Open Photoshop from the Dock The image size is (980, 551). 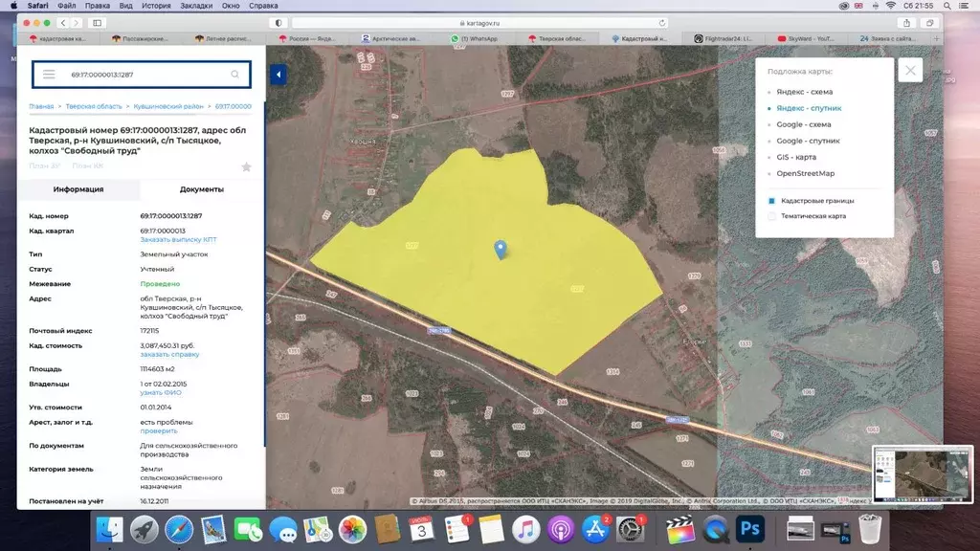(x=749, y=528)
